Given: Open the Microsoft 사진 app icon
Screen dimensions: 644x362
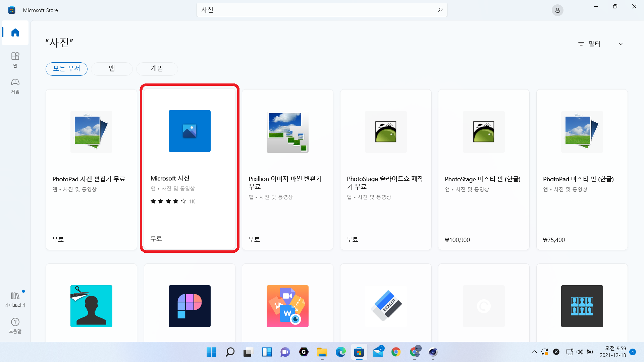Looking at the screenshot, I should [x=190, y=131].
